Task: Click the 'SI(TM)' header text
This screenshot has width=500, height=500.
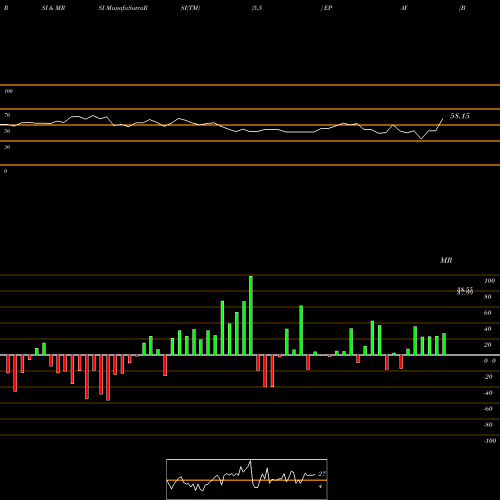Action: [x=190, y=8]
